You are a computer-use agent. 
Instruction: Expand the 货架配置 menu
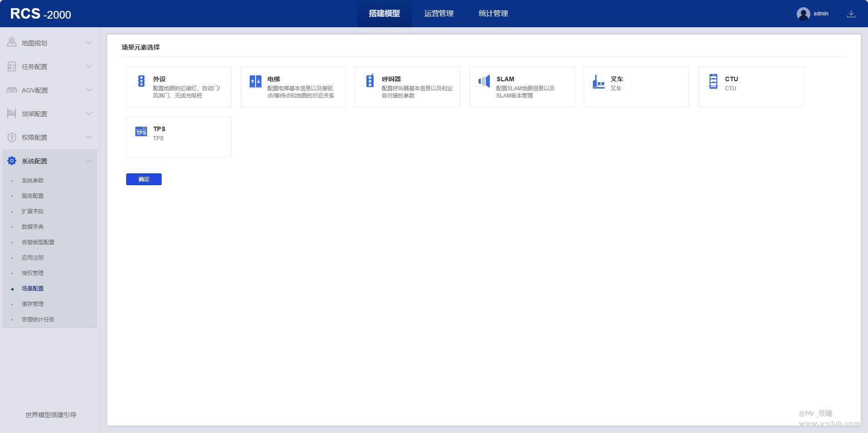(x=89, y=113)
